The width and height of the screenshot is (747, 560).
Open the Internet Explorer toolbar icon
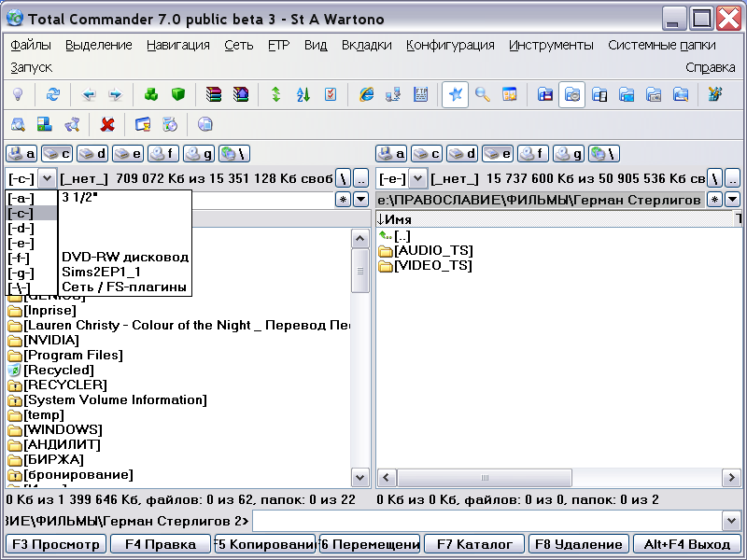pyautogui.click(x=366, y=94)
